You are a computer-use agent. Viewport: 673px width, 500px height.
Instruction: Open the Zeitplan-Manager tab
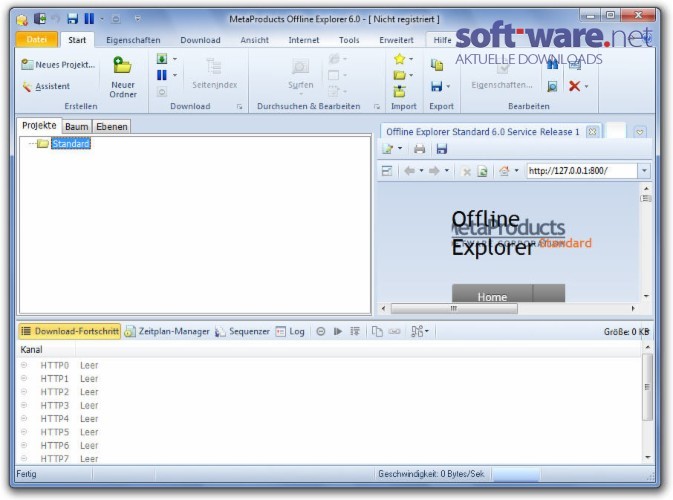[x=167, y=331]
